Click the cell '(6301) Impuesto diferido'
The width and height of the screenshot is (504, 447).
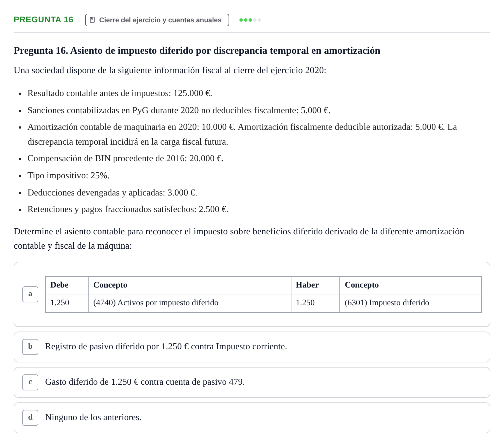pyautogui.click(x=411, y=303)
